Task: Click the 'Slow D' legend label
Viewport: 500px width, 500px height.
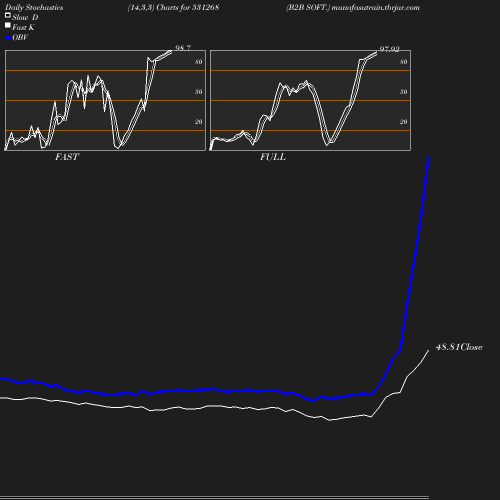Action: click(25, 17)
